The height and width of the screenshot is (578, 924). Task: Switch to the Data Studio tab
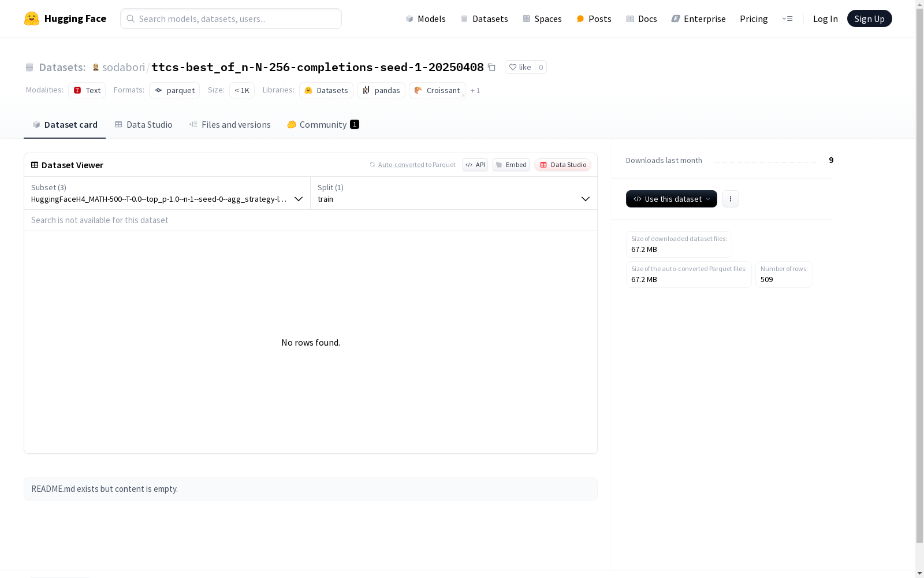click(143, 124)
